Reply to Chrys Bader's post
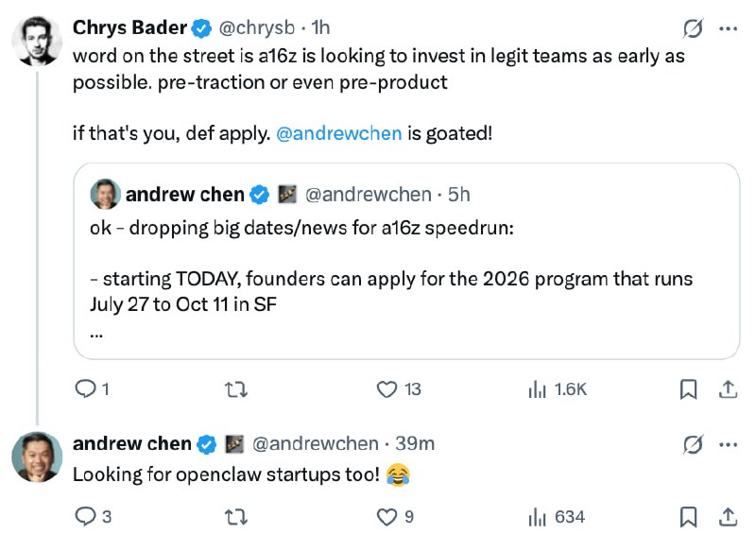The image size is (756, 534). pos(86,388)
